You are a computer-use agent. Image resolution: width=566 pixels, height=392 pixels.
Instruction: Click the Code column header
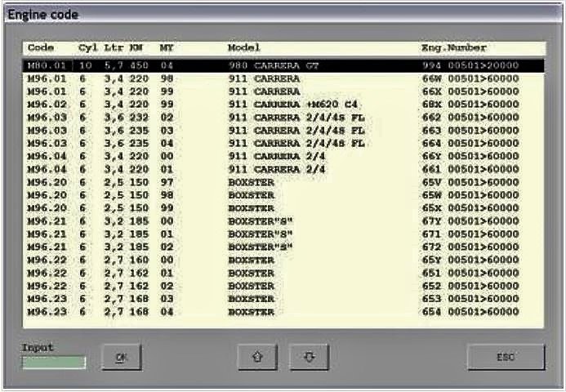[41, 47]
